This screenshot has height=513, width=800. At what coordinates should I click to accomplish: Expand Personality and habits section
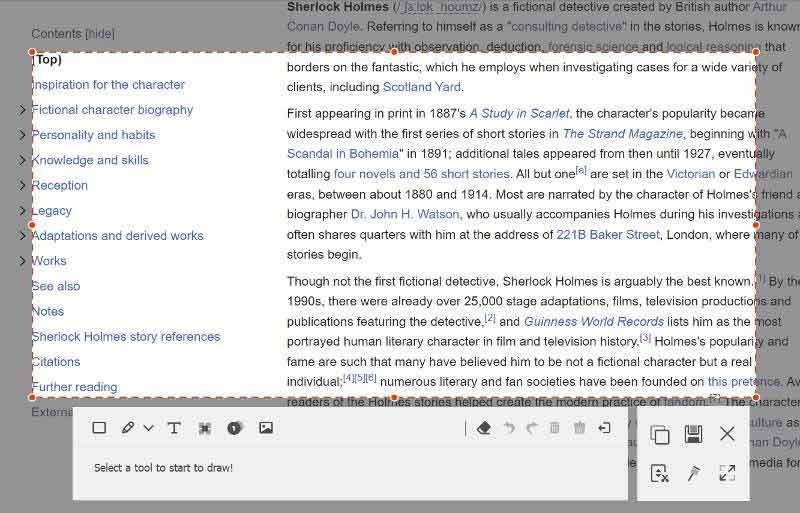click(22, 135)
